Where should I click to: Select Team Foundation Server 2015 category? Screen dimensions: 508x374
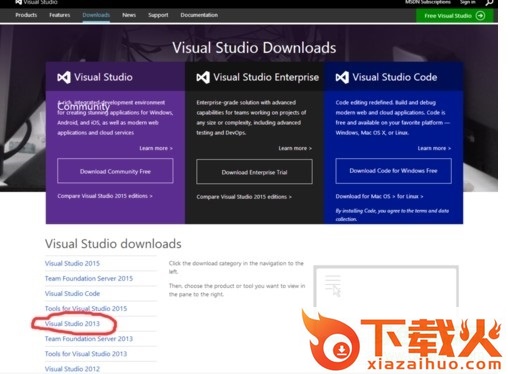pyautogui.click(x=89, y=278)
